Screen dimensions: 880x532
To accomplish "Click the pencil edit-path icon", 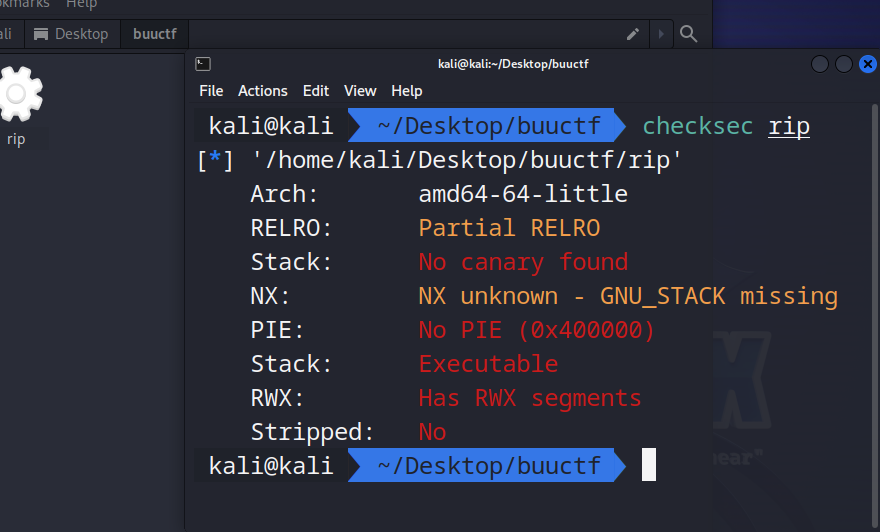I will coord(632,34).
